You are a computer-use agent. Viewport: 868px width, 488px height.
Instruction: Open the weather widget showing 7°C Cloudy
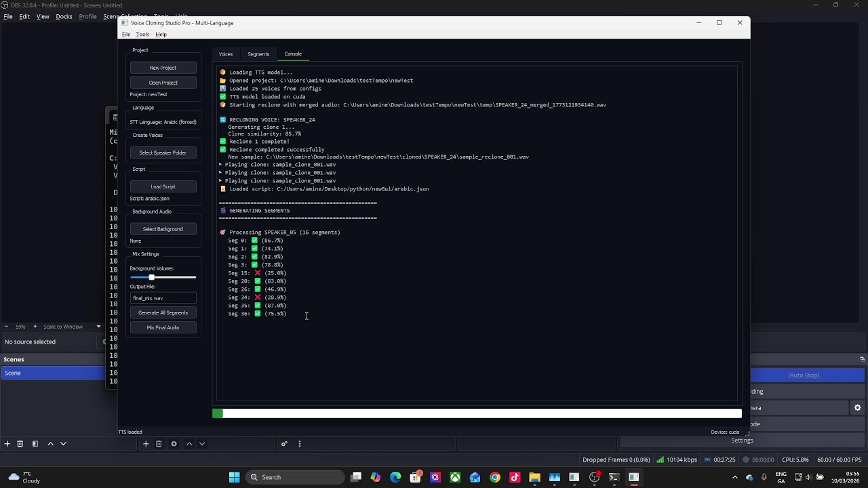24,477
